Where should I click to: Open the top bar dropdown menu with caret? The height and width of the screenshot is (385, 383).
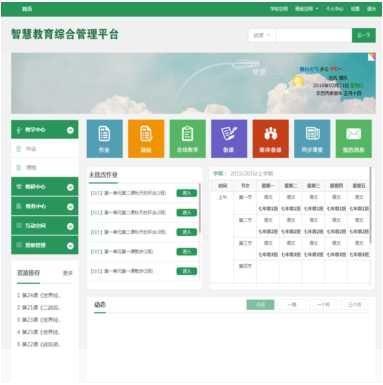306,9
